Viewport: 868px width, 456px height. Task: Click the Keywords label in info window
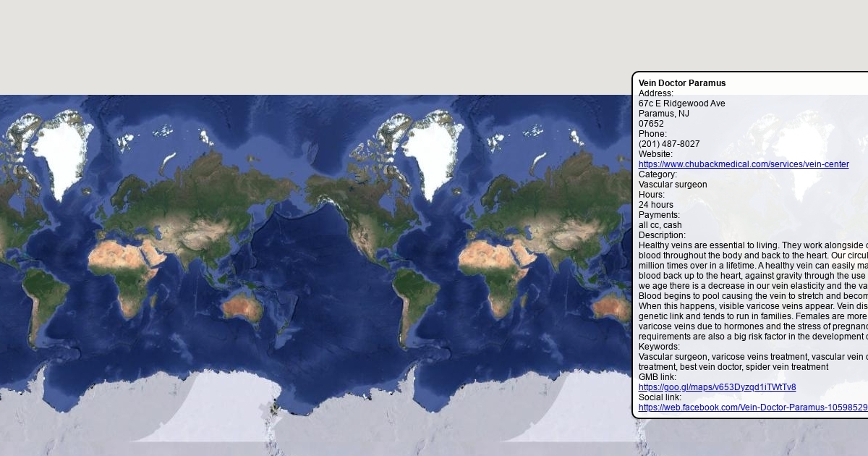(x=659, y=347)
